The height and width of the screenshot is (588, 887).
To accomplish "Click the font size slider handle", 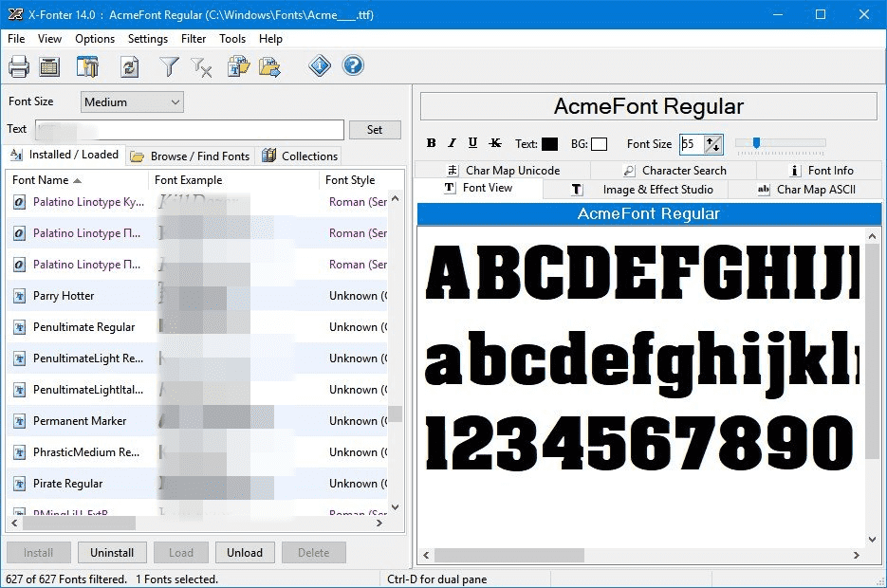I will click(x=756, y=142).
